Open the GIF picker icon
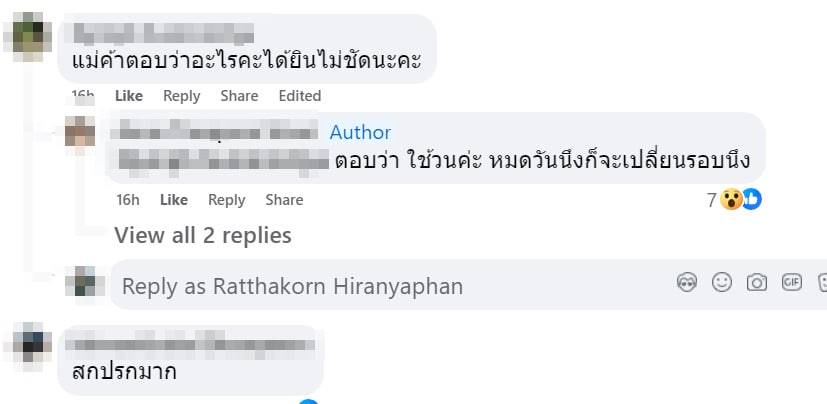Screen dimensions: 827x404 (x=792, y=283)
